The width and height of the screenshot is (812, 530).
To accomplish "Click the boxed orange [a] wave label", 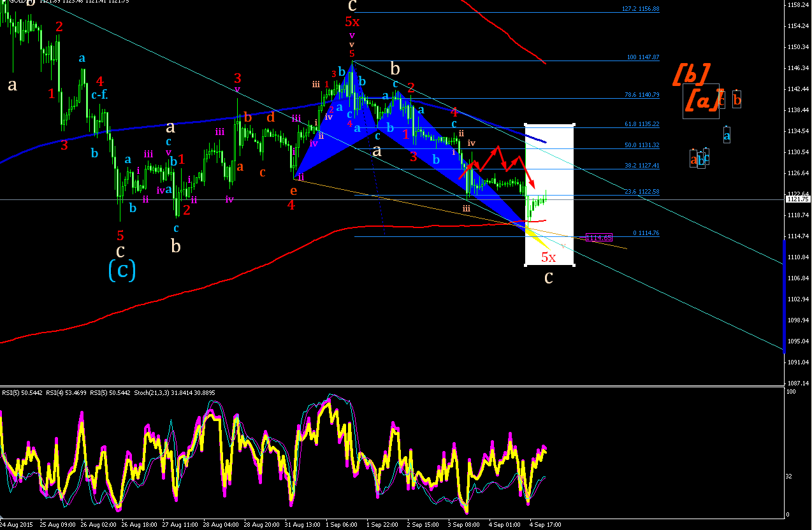I will [x=700, y=101].
